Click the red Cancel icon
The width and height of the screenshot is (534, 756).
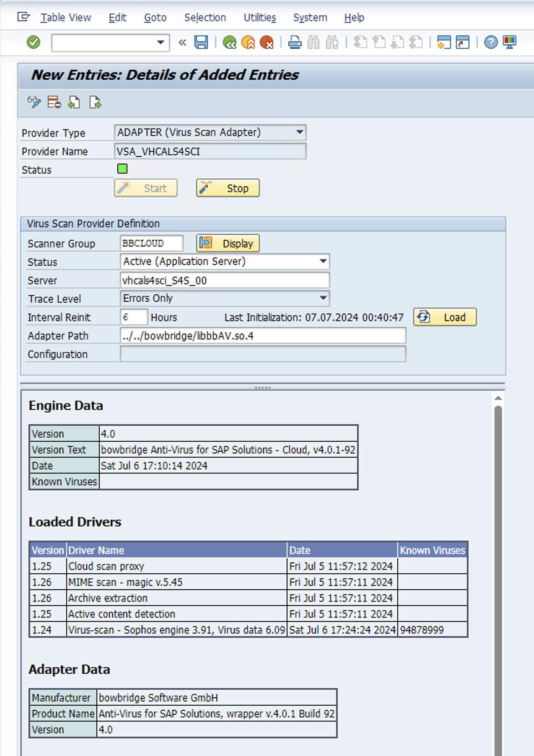(267, 42)
